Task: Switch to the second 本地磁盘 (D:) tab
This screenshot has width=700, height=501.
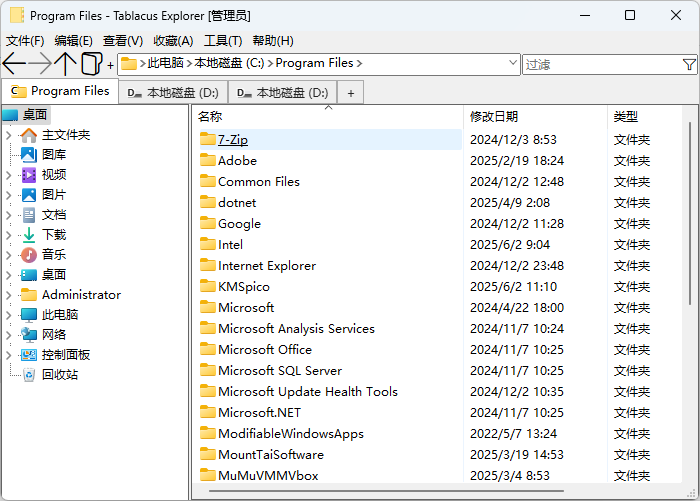Action: (283, 93)
